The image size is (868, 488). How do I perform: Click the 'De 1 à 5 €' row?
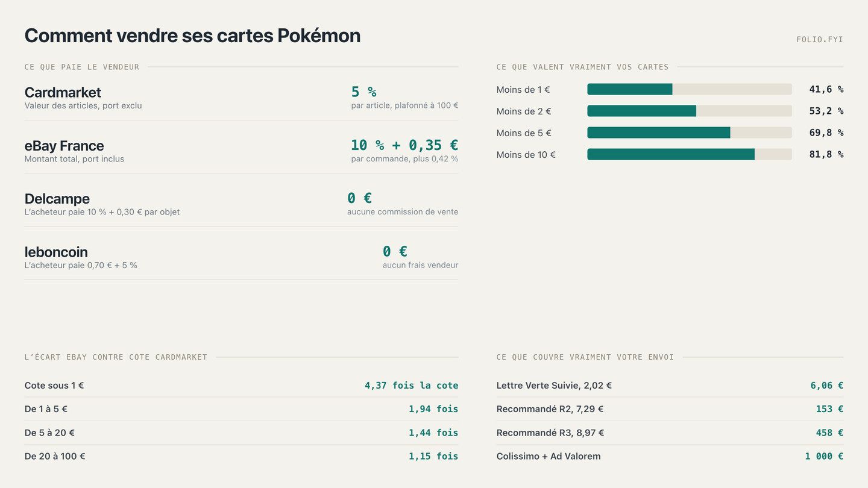[241, 409]
